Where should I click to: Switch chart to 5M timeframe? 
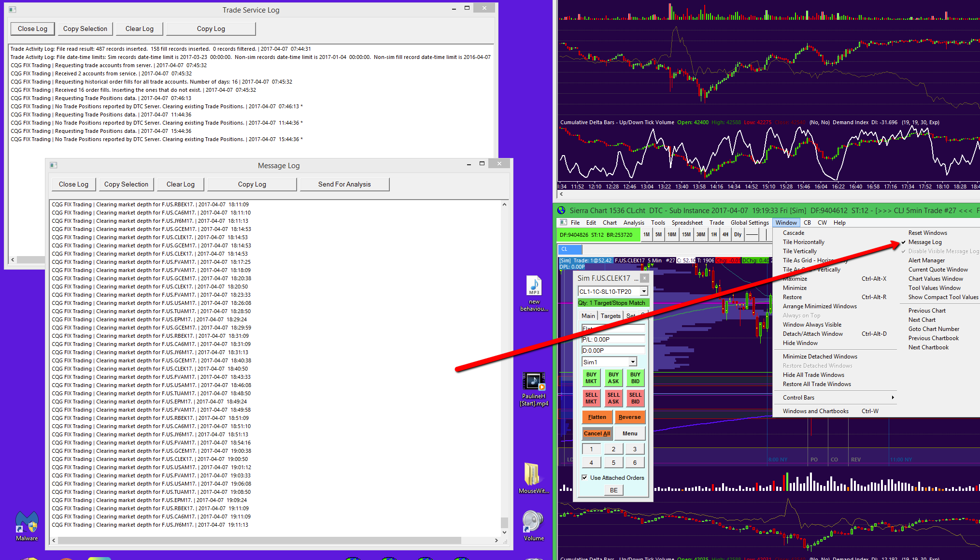click(x=658, y=235)
